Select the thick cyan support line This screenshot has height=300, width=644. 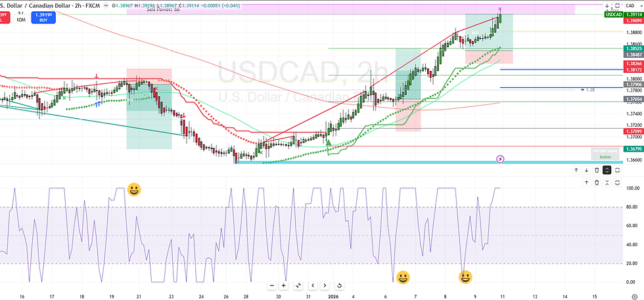tap(429, 162)
